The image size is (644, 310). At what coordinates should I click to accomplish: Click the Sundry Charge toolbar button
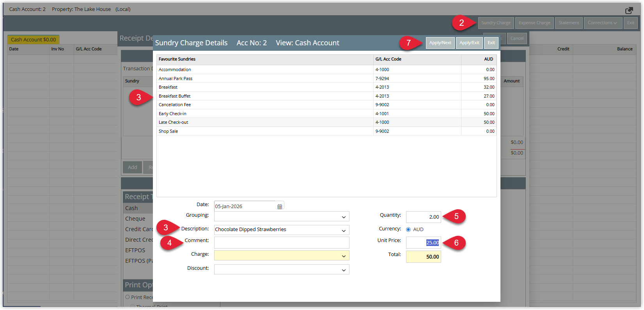click(496, 23)
